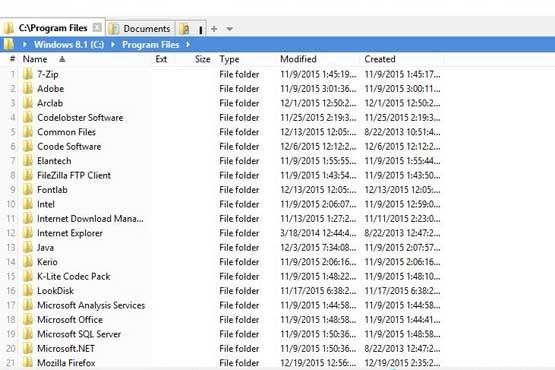Click the Windows 8.1 (C:) breadcrumb
555x370 pixels.
(69, 45)
